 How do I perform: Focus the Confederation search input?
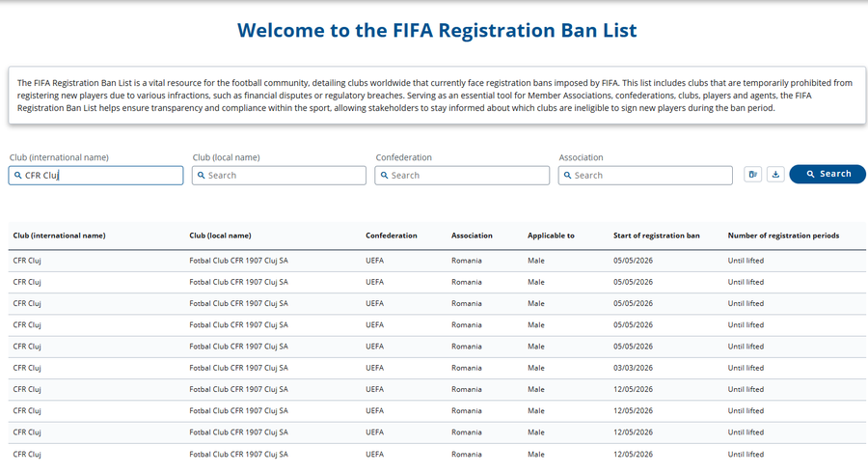click(462, 176)
